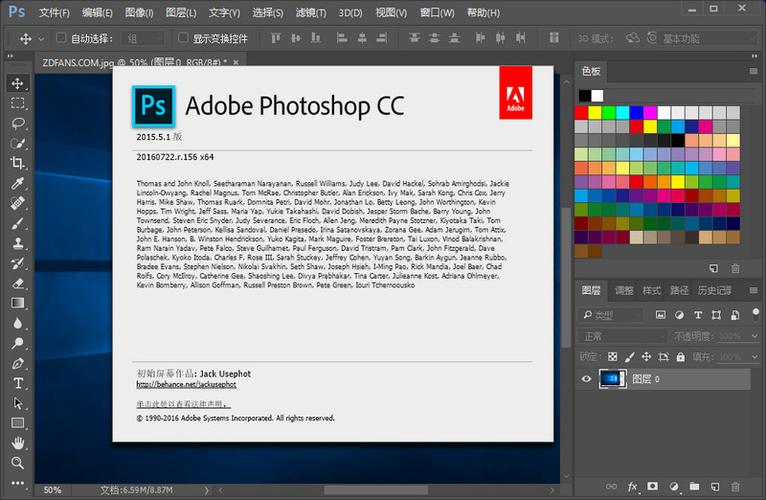Create new swatch icon in 色板 panel
The width and height of the screenshot is (766, 500).
tap(714, 268)
